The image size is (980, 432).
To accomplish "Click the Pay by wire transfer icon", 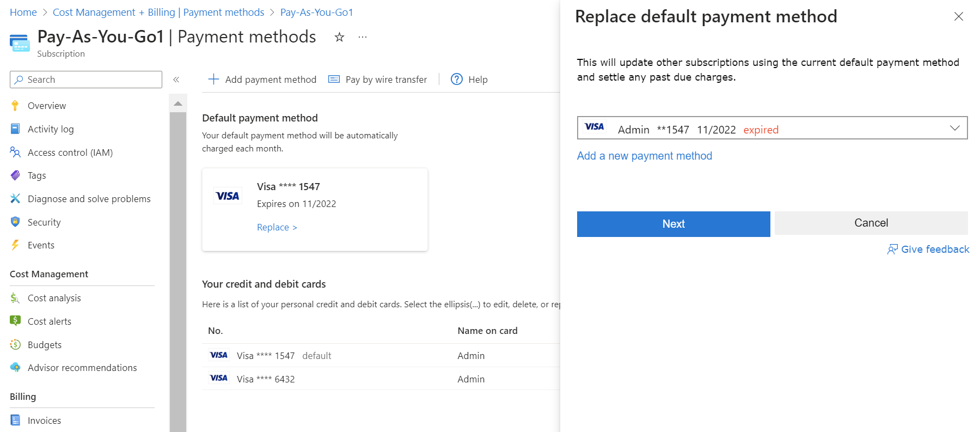I will 334,80.
